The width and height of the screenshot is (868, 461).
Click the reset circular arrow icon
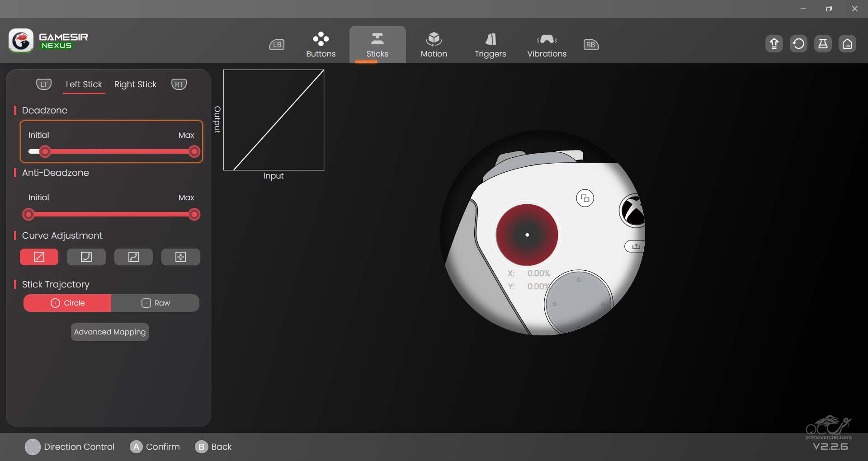pos(798,44)
